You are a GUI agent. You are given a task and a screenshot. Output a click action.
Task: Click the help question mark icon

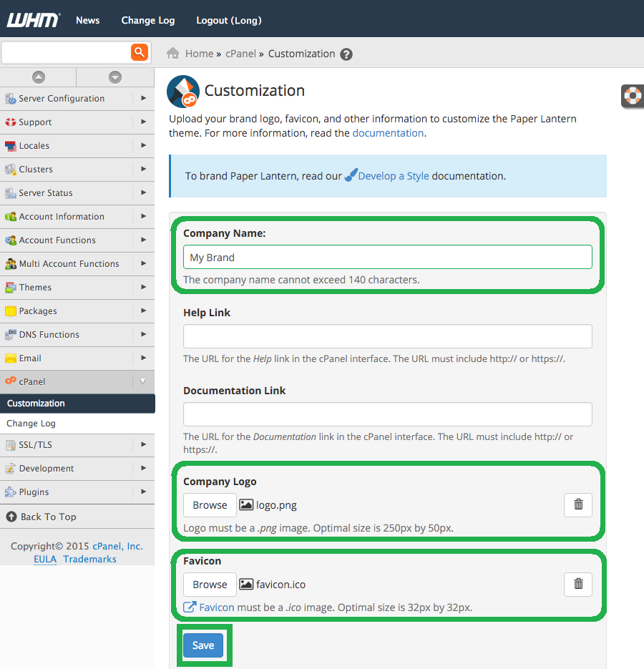point(346,54)
